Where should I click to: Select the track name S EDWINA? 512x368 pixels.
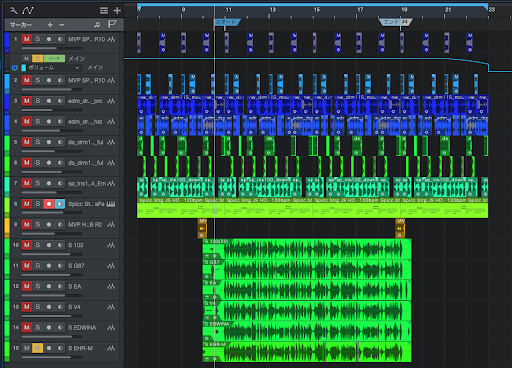pos(82,328)
